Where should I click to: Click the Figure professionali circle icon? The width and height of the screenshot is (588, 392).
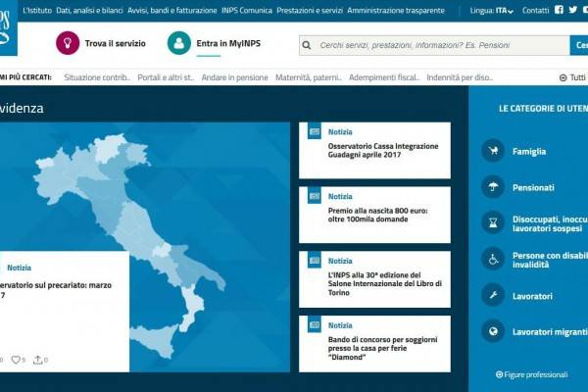pyautogui.click(x=499, y=374)
